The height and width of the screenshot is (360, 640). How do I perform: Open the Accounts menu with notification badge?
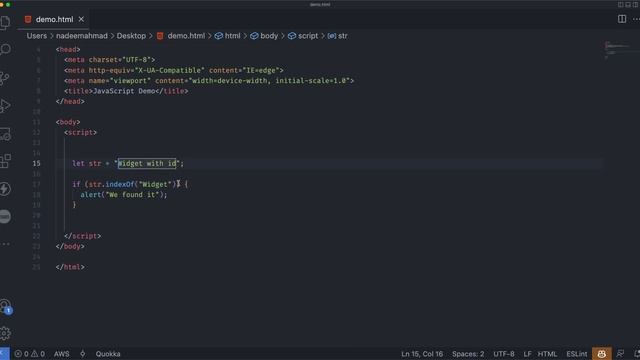coord(5,306)
